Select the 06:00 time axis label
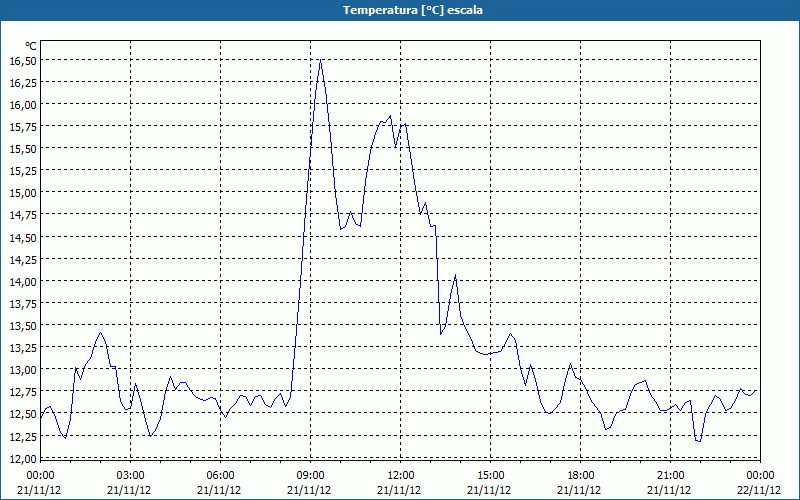Image resolution: width=800 pixels, height=500 pixels. (x=220, y=476)
